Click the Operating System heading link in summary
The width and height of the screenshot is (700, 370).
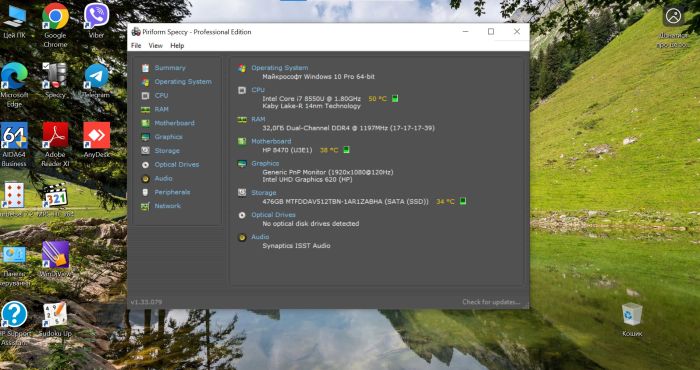click(279, 68)
